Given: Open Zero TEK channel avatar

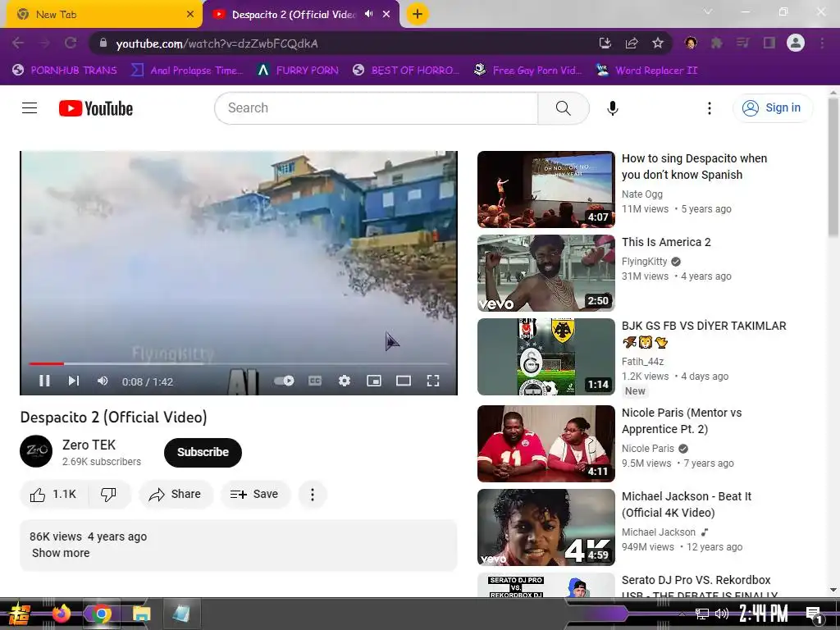Looking at the screenshot, I should click(x=36, y=451).
